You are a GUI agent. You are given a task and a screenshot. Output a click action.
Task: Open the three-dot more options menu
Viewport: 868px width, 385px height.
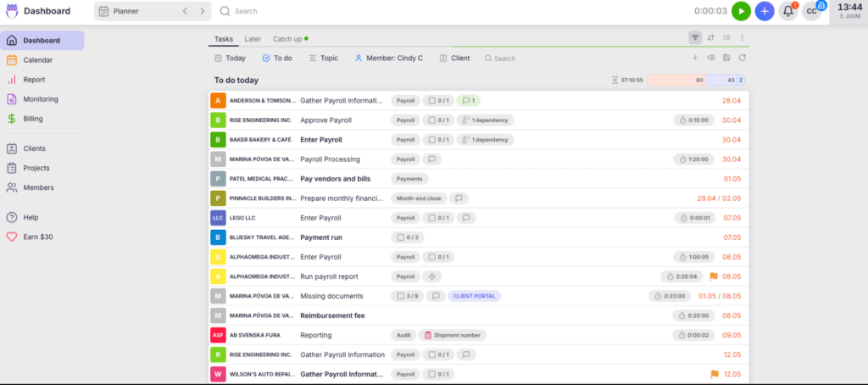tap(742, 37)
